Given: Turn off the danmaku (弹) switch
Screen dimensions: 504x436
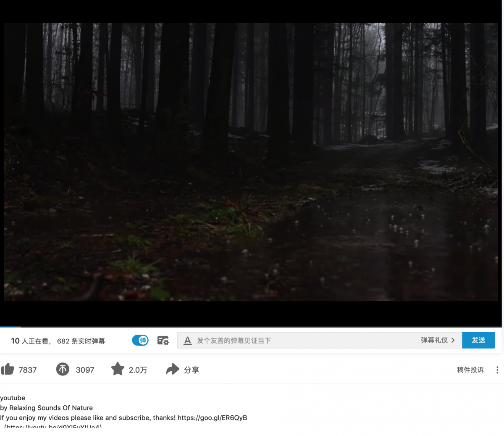Looking at the screenshot, I should tap(140, 340).
